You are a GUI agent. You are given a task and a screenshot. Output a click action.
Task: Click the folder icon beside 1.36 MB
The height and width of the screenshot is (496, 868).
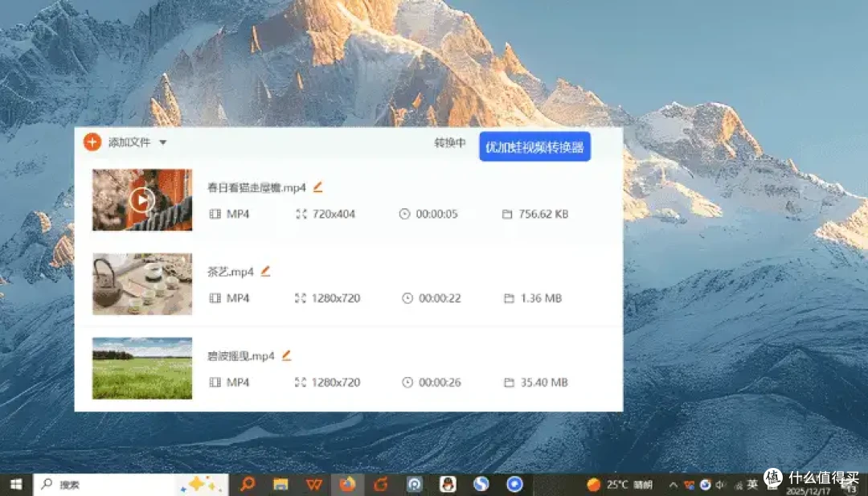[x=510, y=297]
